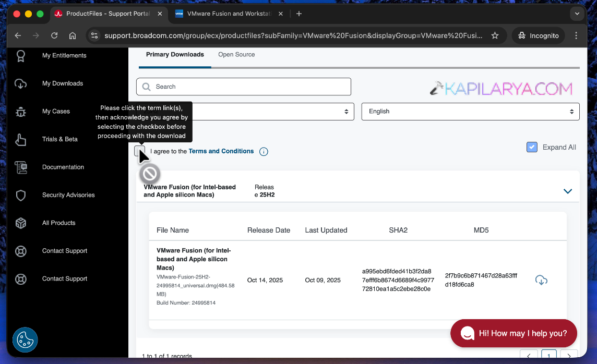
Task: Click the info icon beside Terms and Conditions
Action: 264,152
